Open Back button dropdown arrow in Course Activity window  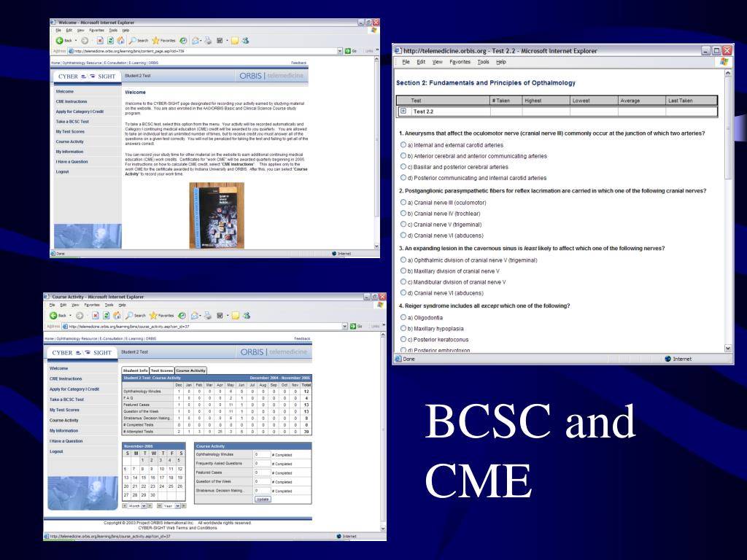[71, 316]
